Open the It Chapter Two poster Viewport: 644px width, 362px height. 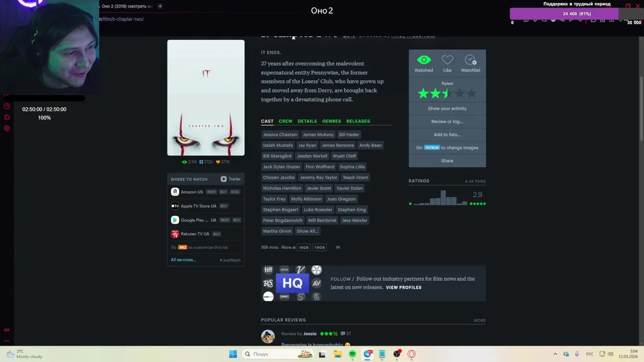point(206,98)
